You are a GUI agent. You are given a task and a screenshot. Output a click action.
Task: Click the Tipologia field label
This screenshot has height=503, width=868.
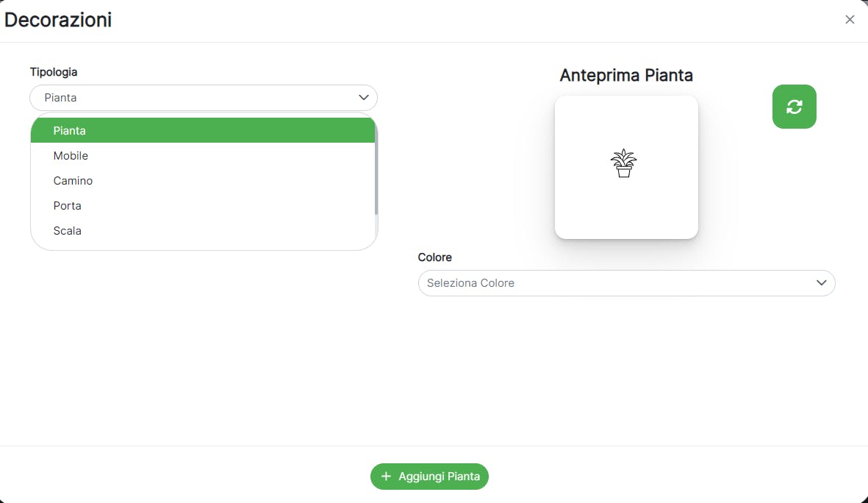[x=54, y=72]
